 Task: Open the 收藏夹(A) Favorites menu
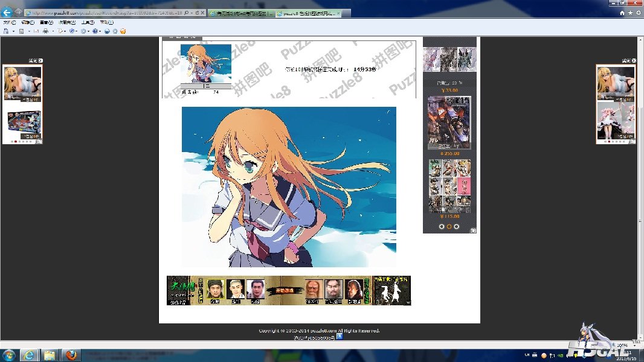67,22
